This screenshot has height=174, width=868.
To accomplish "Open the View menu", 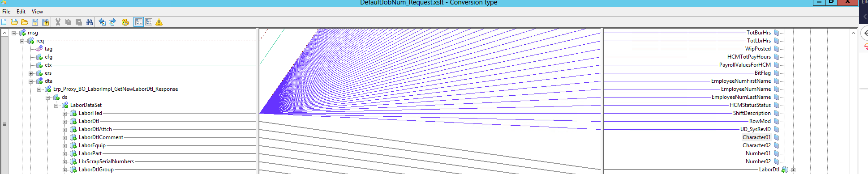I will click(x=38, y=12).
